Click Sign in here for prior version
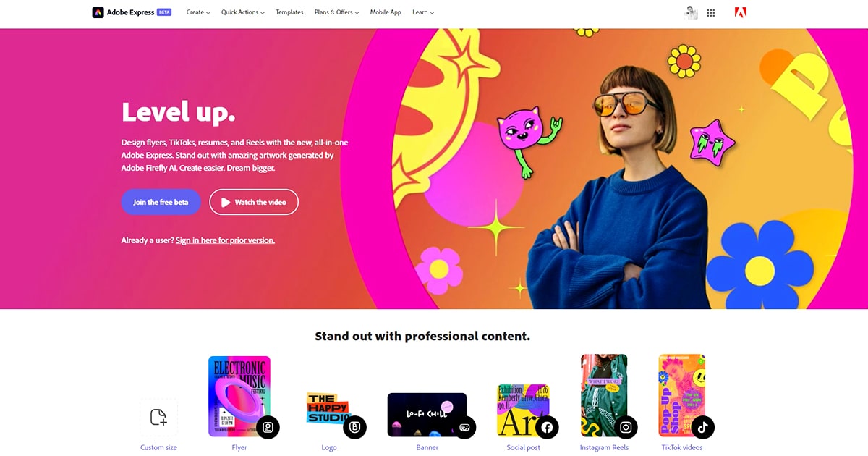The width and height of the screenshot is (868, 456). (x=225, y=240)
